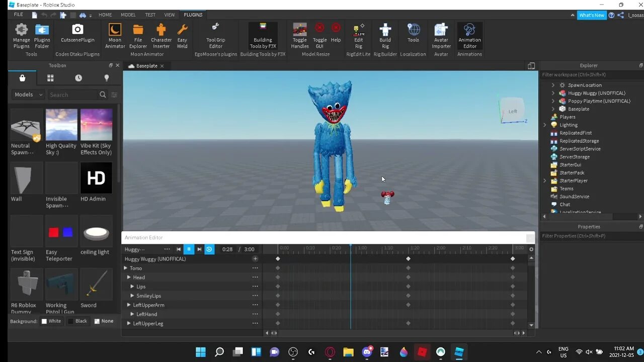This screenshot has width=644, height=362.
Task: Open the Toolbox Inventory grid tab
Action: tap(50, 78)
